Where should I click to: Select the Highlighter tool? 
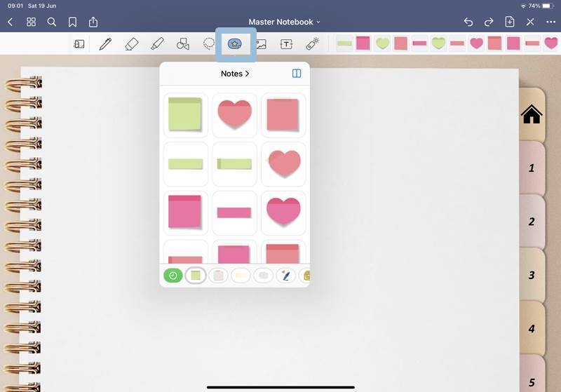pos(157,44)
